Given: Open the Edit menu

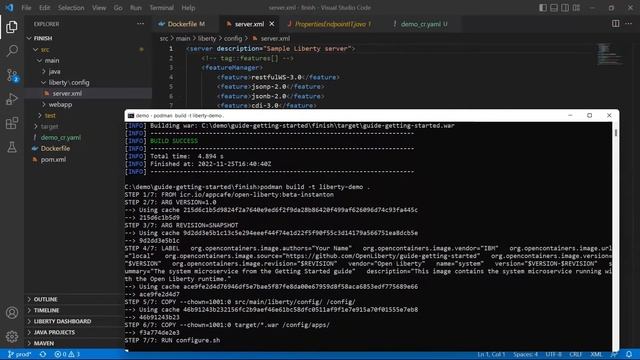Looking at the screenshot, I should (44, 8).
